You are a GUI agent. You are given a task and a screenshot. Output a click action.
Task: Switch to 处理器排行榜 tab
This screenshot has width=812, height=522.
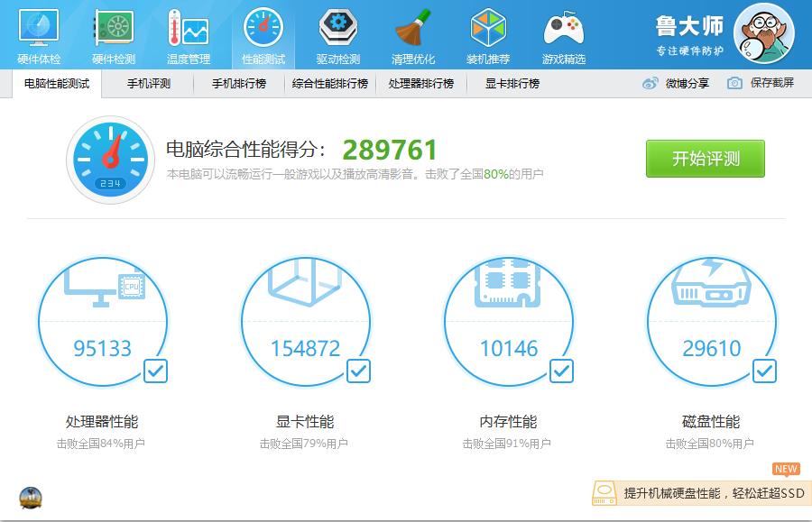point(421,83)
